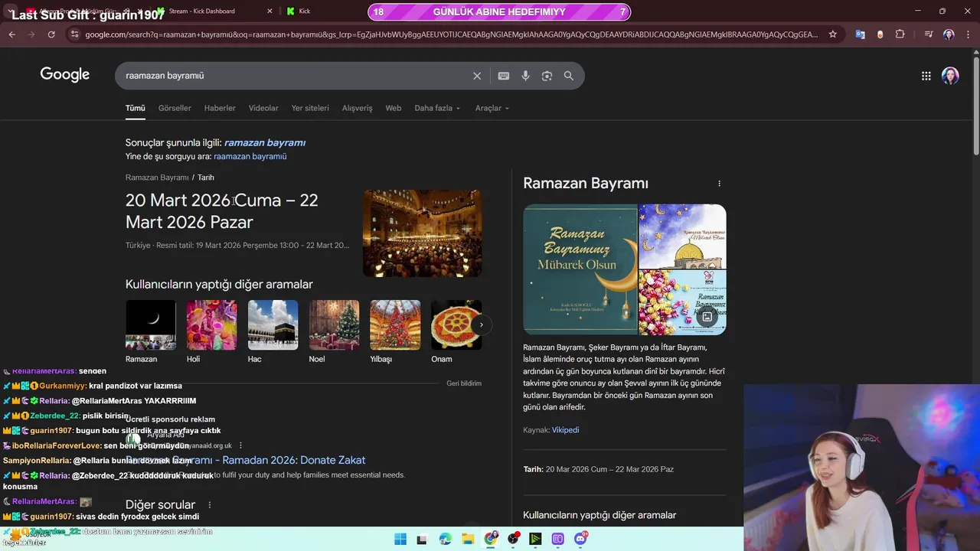
Task: Open the Chrome profile avatar in toolbar
Action: [x=949, y=34]
